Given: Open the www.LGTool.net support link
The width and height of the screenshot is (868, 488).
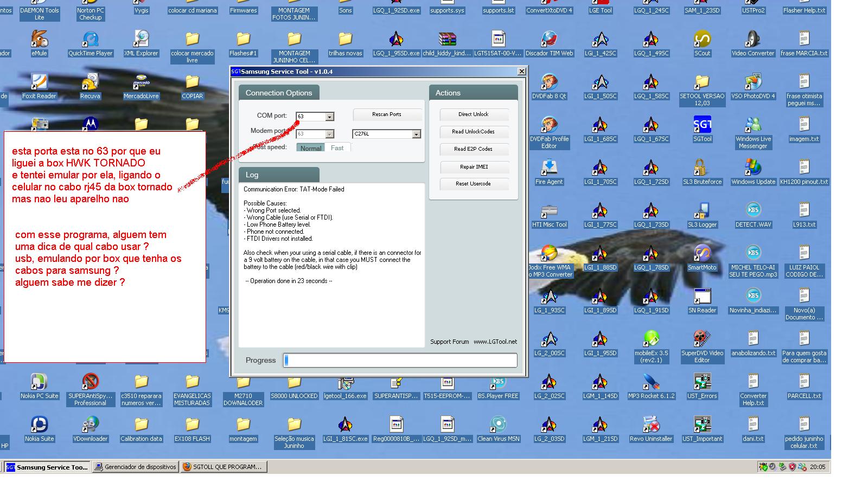Looking at the screenshot, I should tap(495, 342).
